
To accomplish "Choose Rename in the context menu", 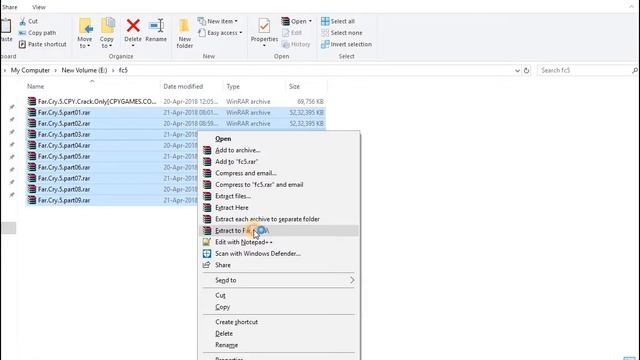I will (279, 345).
